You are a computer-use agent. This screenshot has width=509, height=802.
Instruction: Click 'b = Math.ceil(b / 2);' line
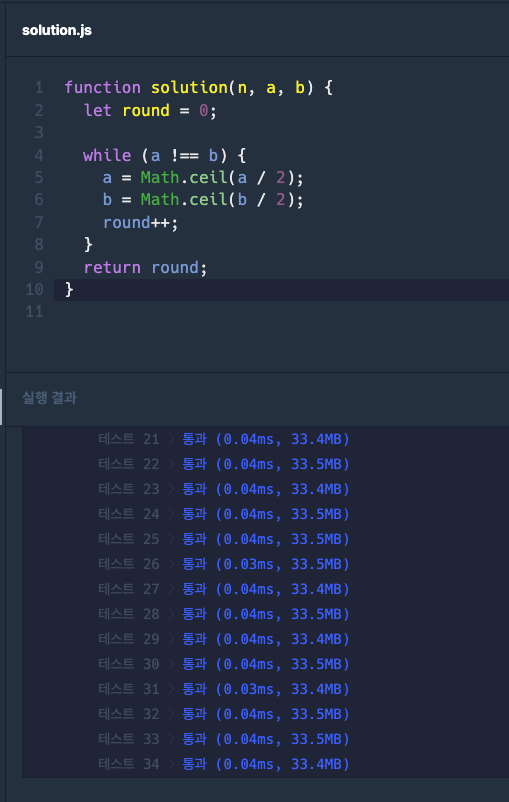coord(203,199)
